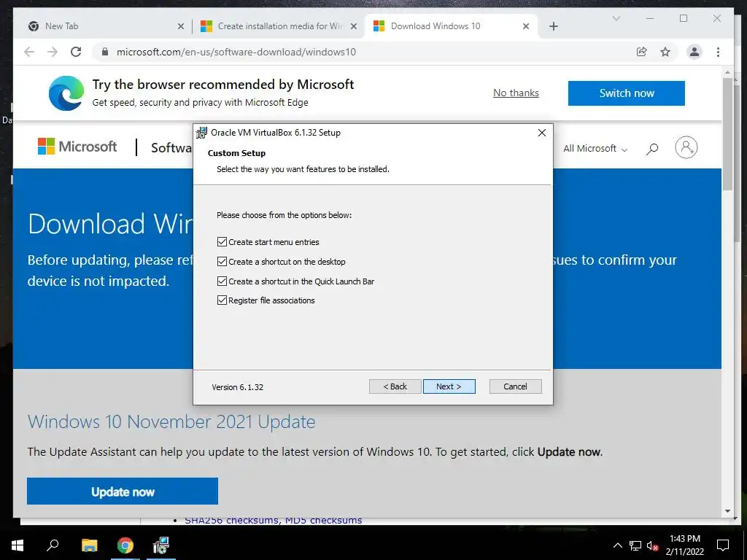Screen dimensions: 747x560
Task: Close Create installation media tab
Action: click(x=354, y=26)
